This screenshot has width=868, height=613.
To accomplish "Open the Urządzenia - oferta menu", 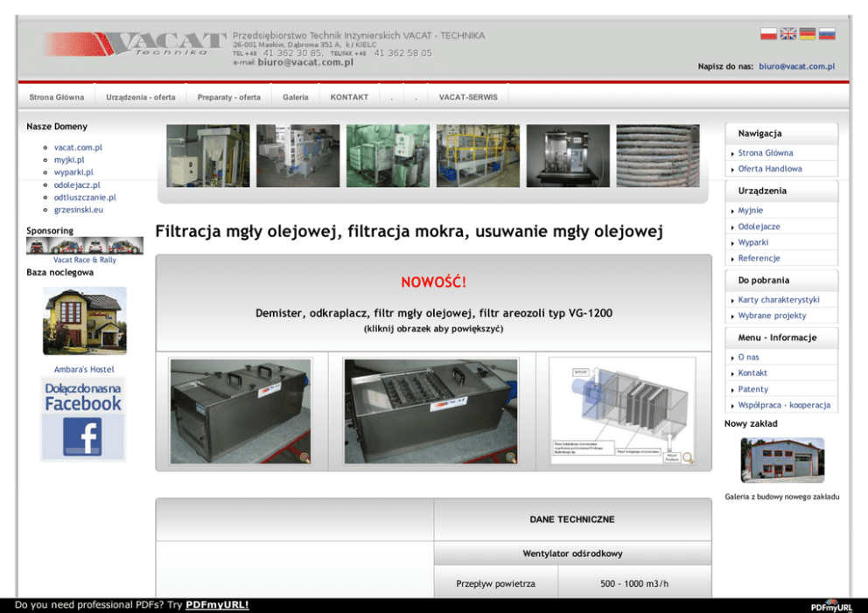I will [141, 97].
